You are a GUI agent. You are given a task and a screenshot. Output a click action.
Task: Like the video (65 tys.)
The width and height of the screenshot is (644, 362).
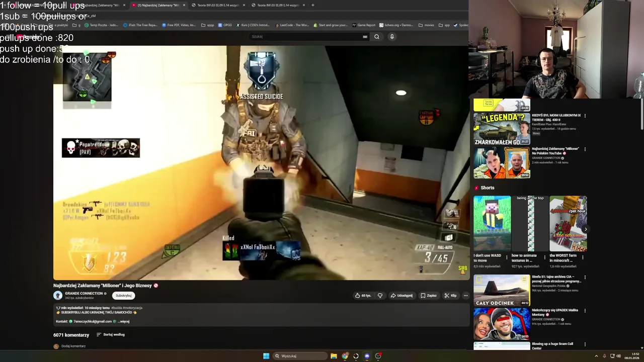pyautogui.click(x=363, y=296)
